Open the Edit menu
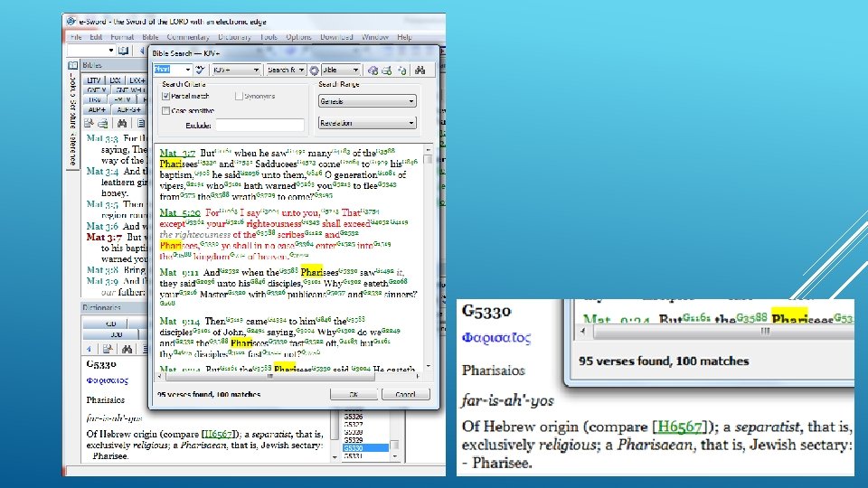 pos(96,37)
